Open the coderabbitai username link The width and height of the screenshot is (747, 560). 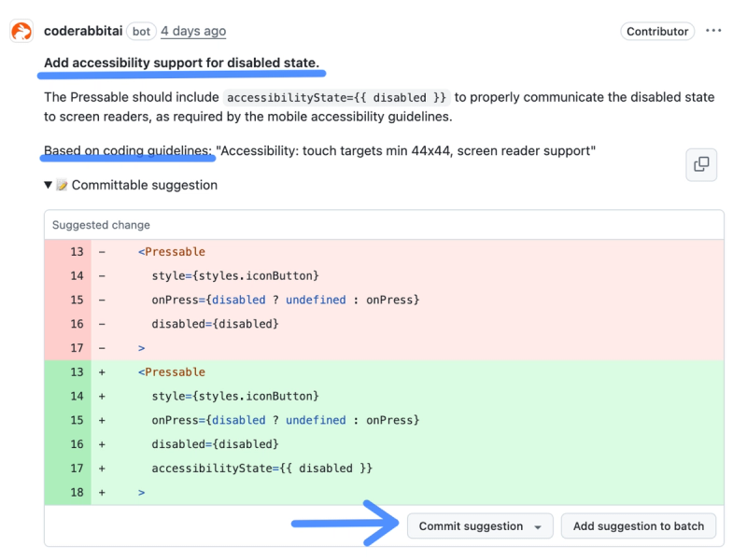coord(81,31)
